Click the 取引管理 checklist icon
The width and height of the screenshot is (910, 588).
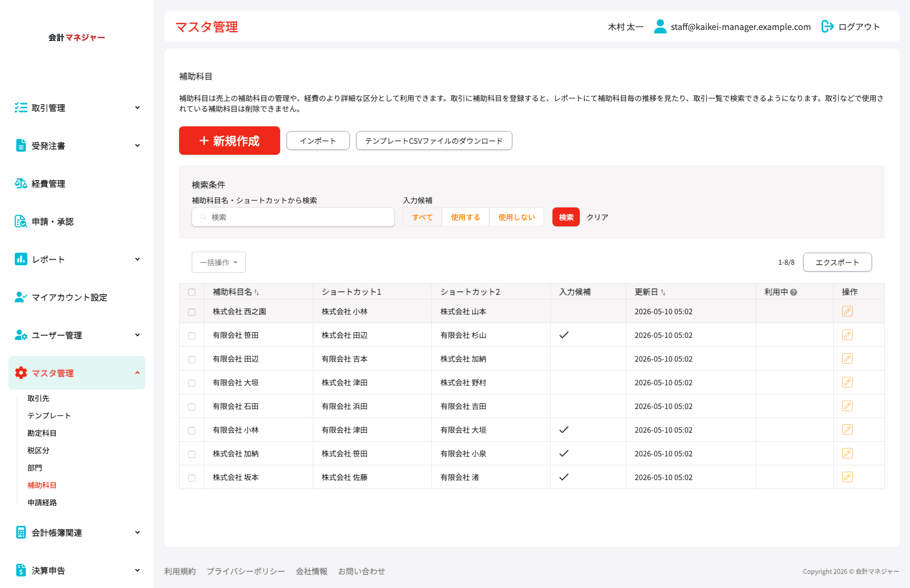(x=21, y=108)
